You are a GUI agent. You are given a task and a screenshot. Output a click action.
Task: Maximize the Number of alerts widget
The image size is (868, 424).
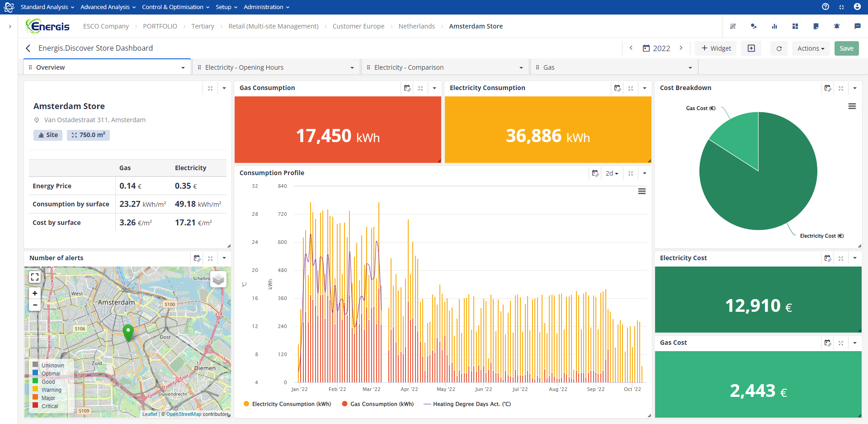click(210, 258)
